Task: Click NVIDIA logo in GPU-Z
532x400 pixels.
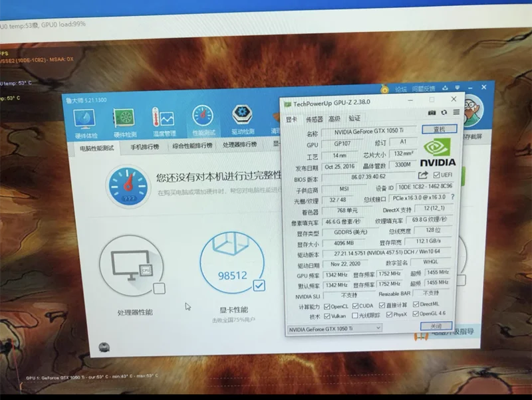Action: click(x=438, y=153)
